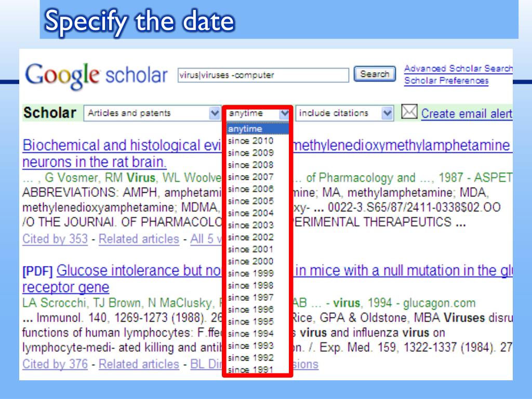Open Related articles for the rat brain result
This screenshot has width=532, height=399.
tap(139, 239)
